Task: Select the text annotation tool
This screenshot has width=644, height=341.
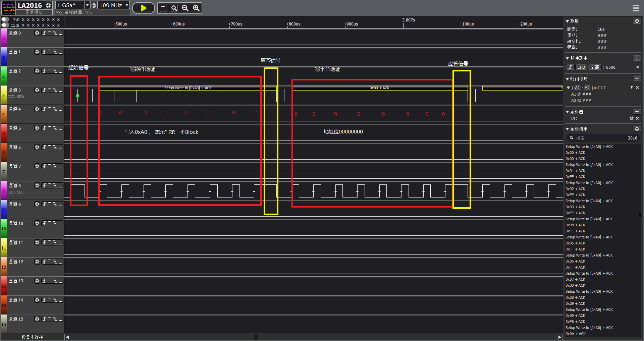Action: [163, 8]
